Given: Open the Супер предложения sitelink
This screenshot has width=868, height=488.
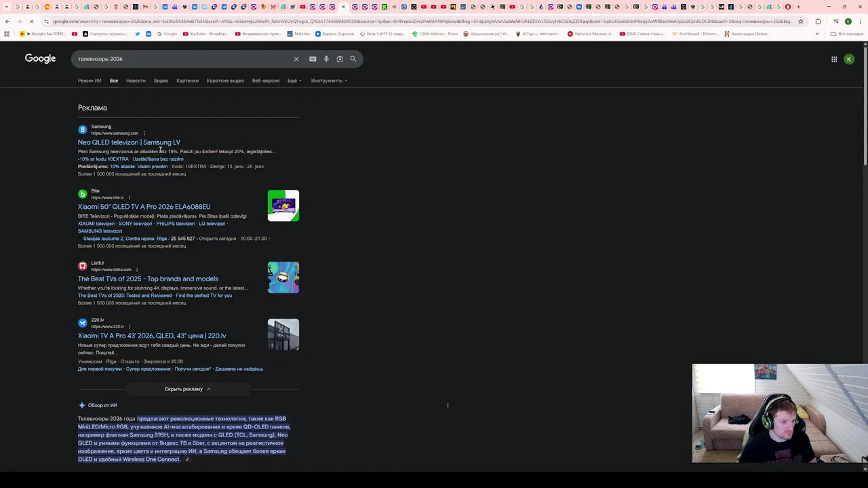Looking at the screenshot, I should (148, 369).
